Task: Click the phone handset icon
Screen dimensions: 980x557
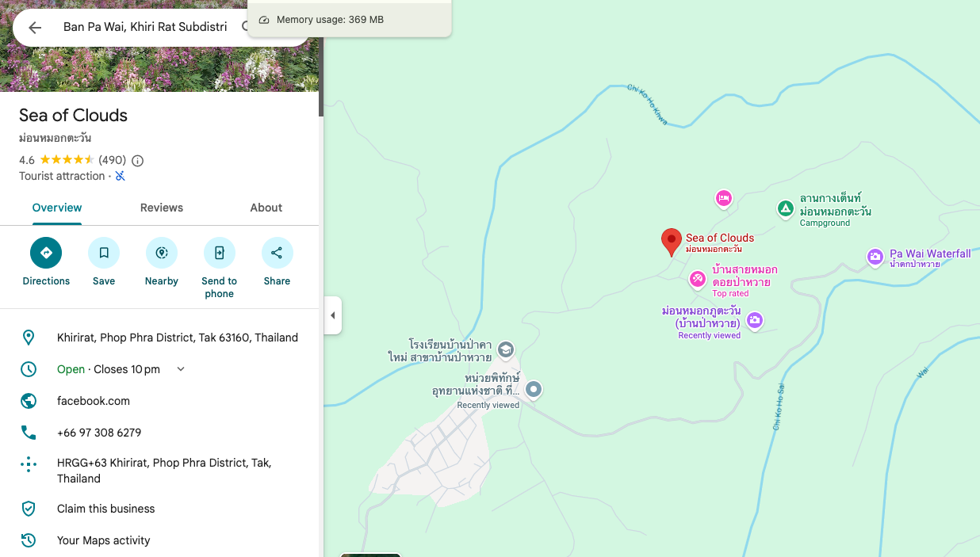Action: tap(29, 433)
